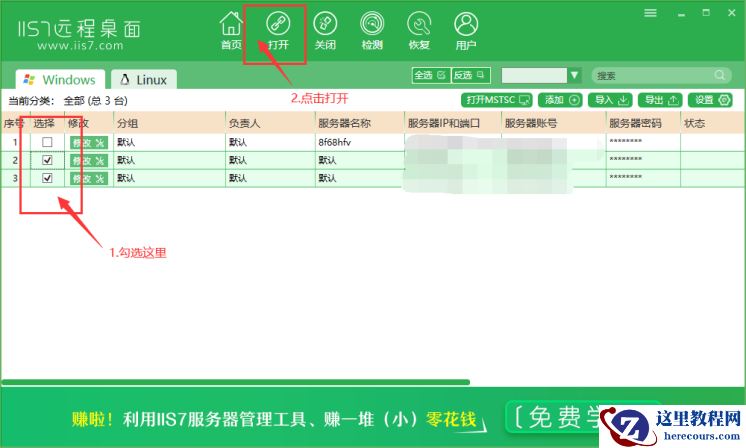Maximize the IIS7 window

coord(706,13)
